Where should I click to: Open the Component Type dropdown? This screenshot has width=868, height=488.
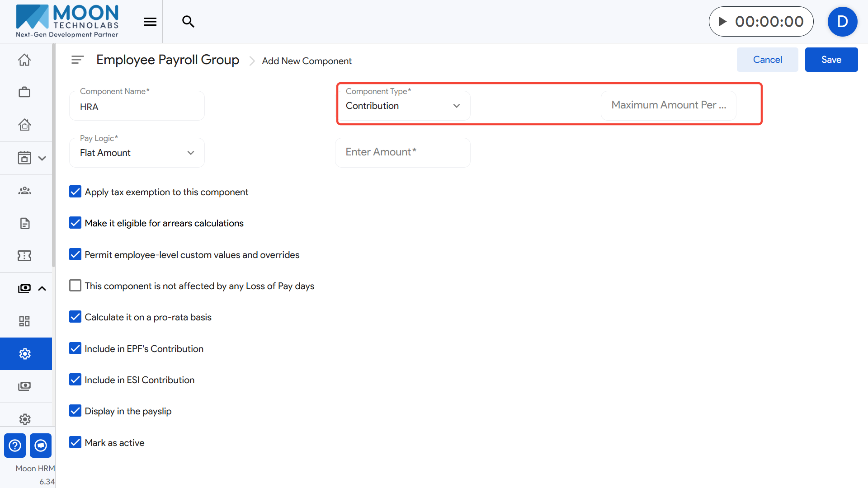point(402,106)
